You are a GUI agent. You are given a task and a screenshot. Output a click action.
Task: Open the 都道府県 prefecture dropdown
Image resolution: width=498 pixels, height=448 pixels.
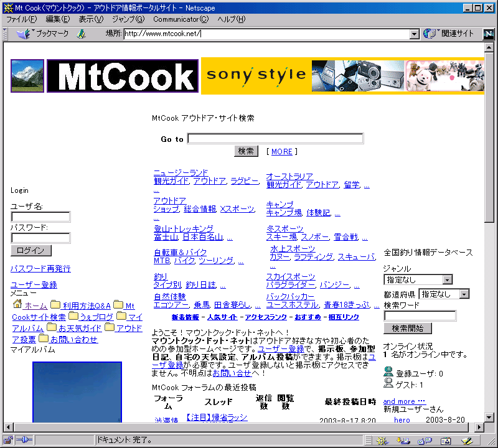point(444,294)
